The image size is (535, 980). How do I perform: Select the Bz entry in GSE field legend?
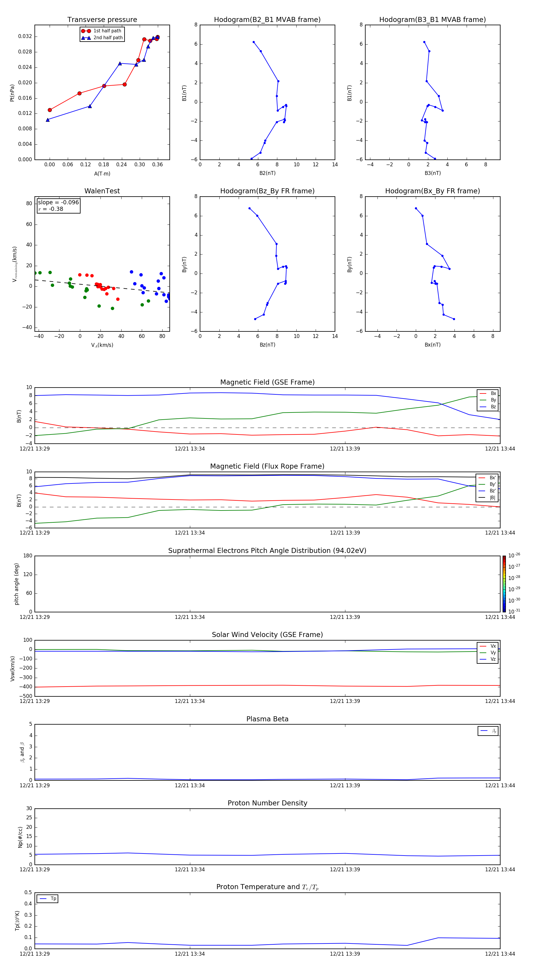pos(488,407)
